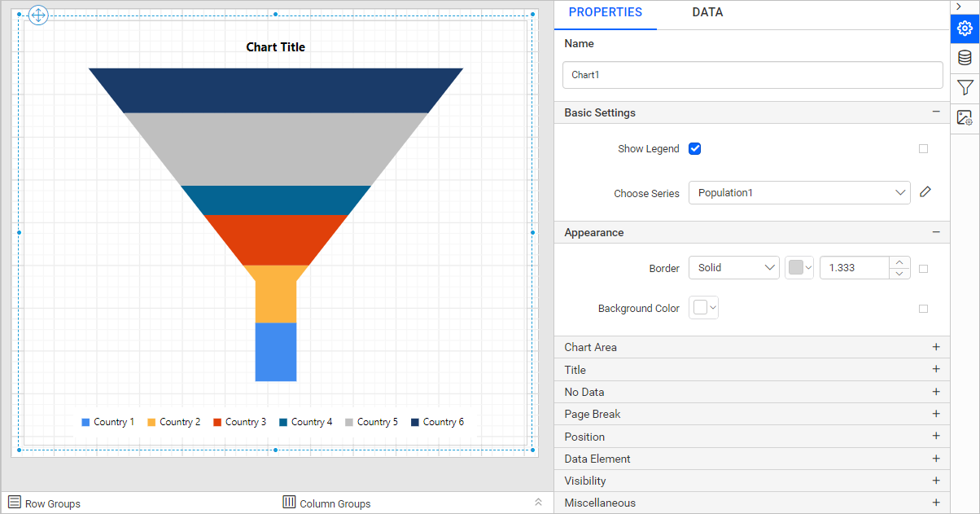Select the dark navy funnel segment
Image resolution: width=980 pixels, height=514 pixels.
(x=276, y=90)
